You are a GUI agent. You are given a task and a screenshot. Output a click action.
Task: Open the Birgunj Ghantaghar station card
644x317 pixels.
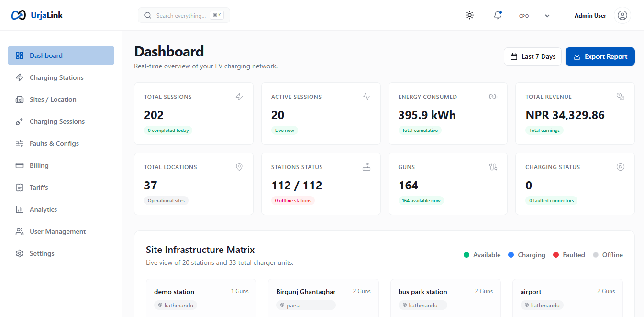323,298
